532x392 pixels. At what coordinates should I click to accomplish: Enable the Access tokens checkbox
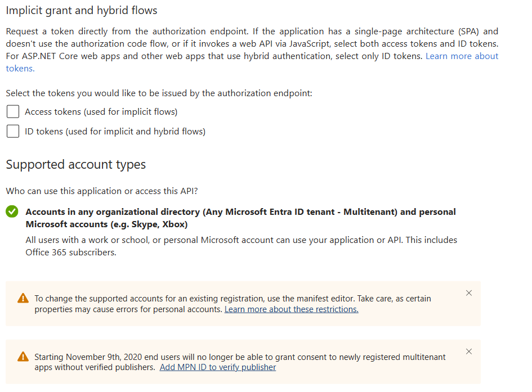[13, 111]
